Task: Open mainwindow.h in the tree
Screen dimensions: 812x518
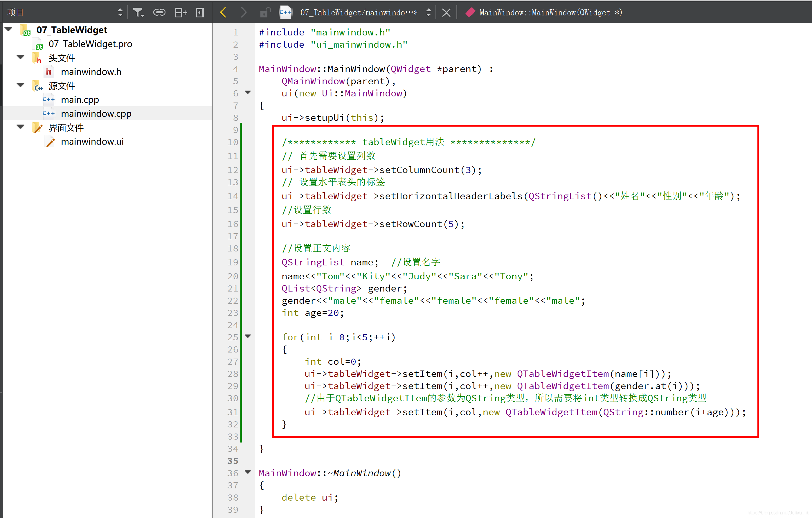Action: click(91, 72)
